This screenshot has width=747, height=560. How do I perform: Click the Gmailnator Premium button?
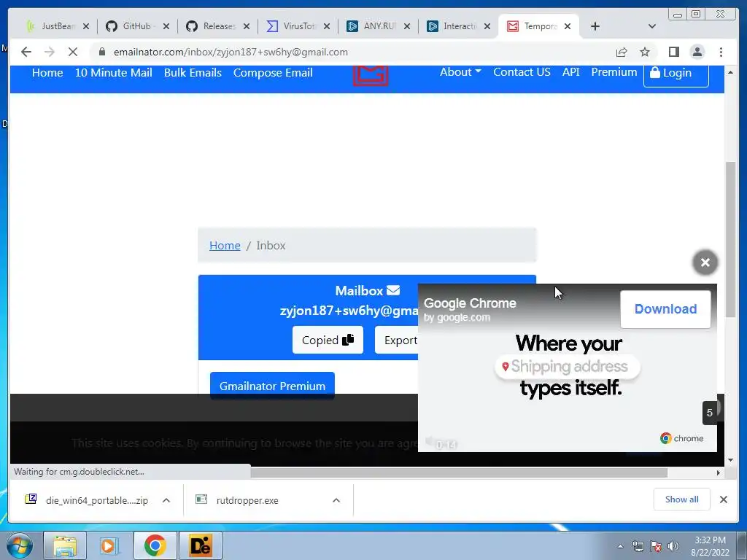click(x=272, y=385)
